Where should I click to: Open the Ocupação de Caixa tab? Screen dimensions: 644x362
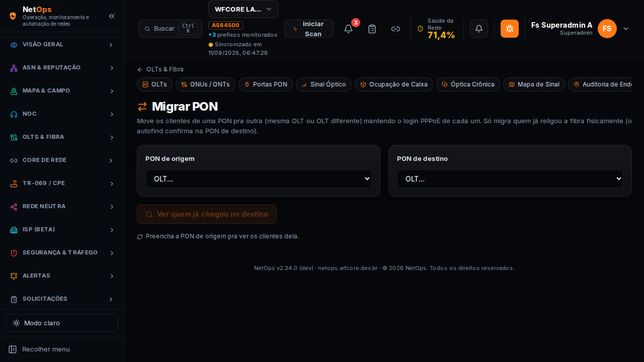pyautogui.click(x=394, y=84)
